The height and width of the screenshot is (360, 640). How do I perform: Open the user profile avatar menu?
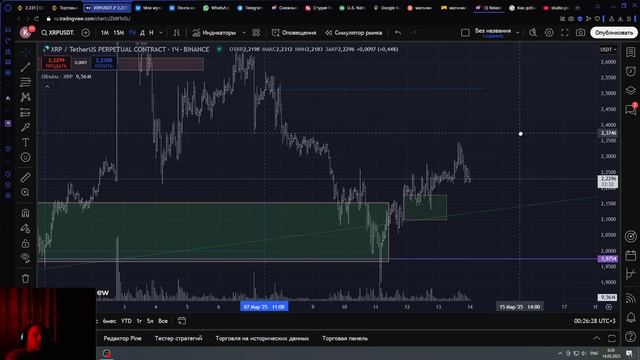tap(26, 33)
